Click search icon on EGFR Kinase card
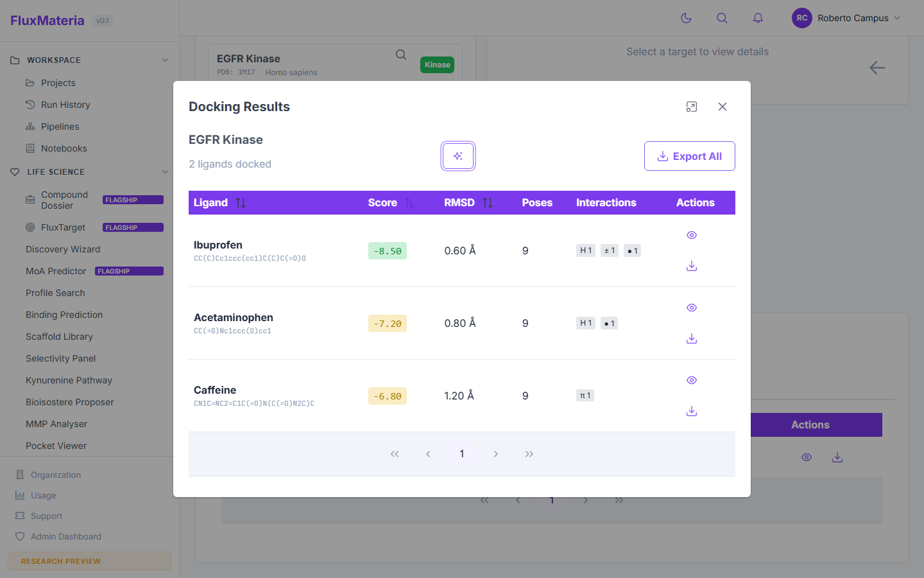 point(401,55)
